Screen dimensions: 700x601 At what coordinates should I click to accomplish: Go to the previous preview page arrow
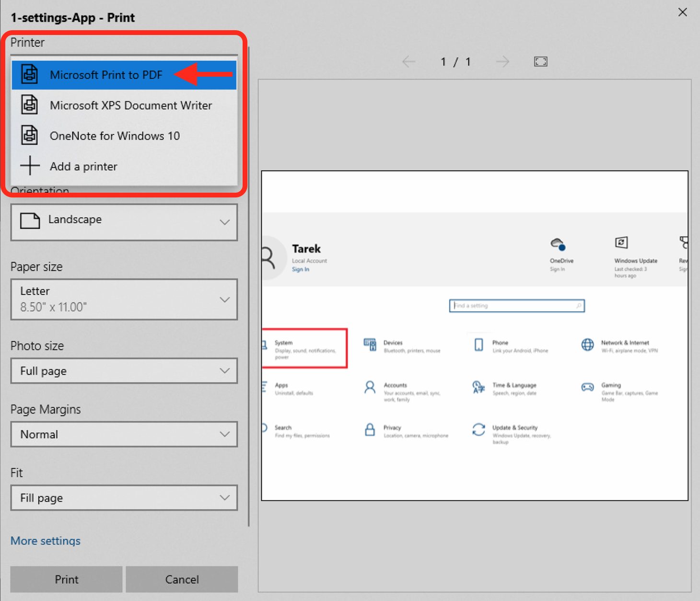point(408,61)
